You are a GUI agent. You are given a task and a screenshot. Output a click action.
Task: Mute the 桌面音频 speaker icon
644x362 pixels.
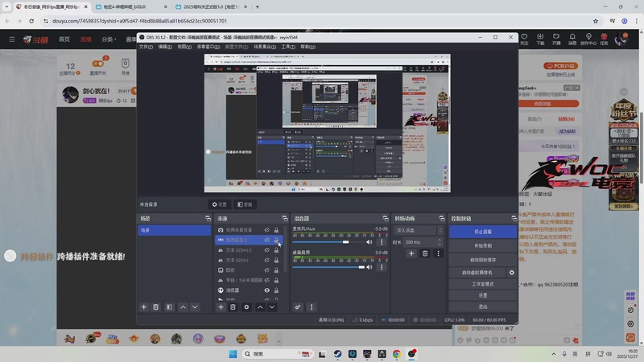[369, 267]
